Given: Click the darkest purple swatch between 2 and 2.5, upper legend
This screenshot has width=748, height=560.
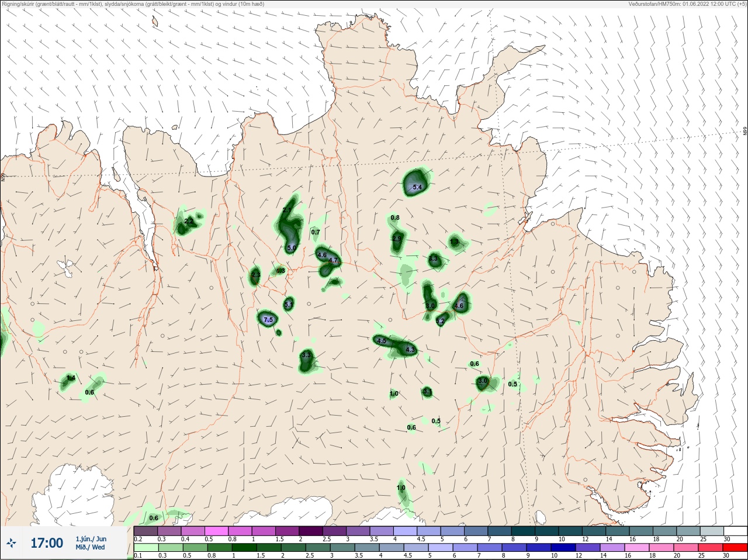Looking at the screenshot, I should tap(310, 531).
